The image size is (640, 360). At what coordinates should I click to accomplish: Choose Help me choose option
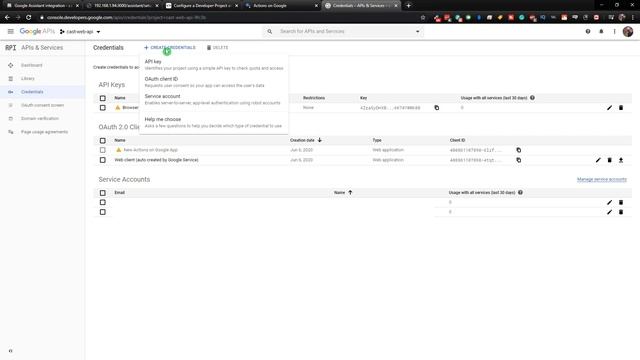pos(213,122)
